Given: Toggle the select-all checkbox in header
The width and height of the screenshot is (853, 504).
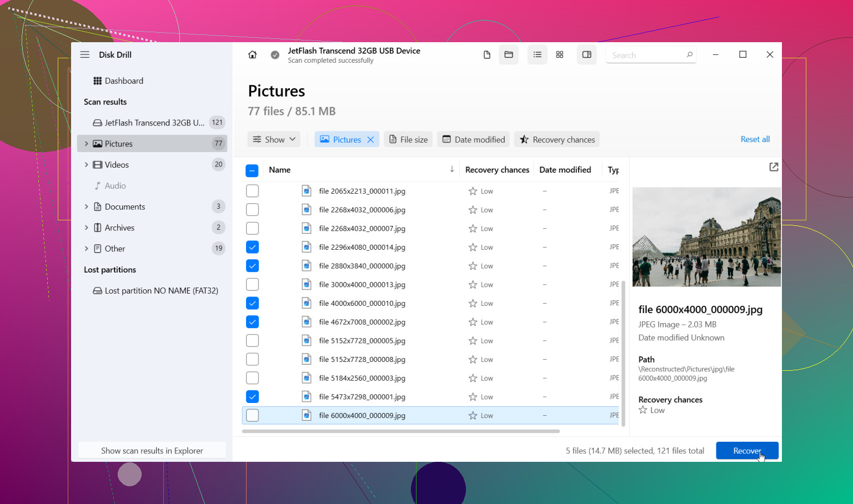Looking at the screenshot, I should (252, 170).
